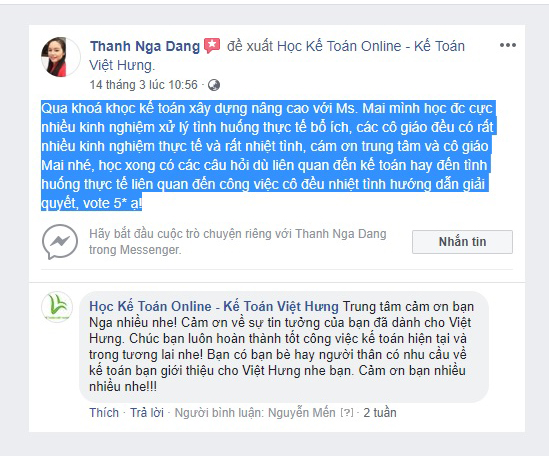Viewport: 549px width, 456px height.
Task: Click the public globe privacy icon
Action: (214, 85)
